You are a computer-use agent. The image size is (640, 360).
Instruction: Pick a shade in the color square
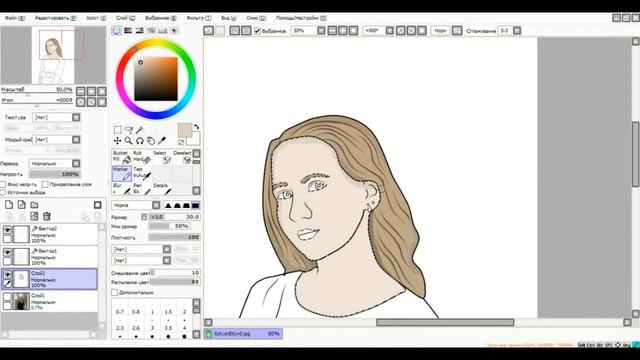pos(156,79)
